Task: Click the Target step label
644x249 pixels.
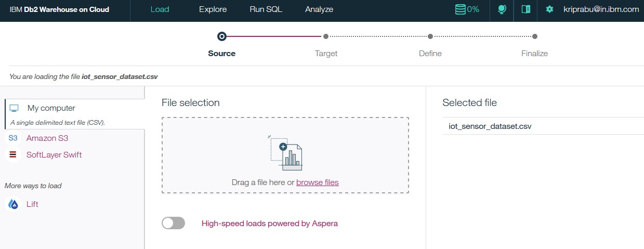Action: pos(326,54)
